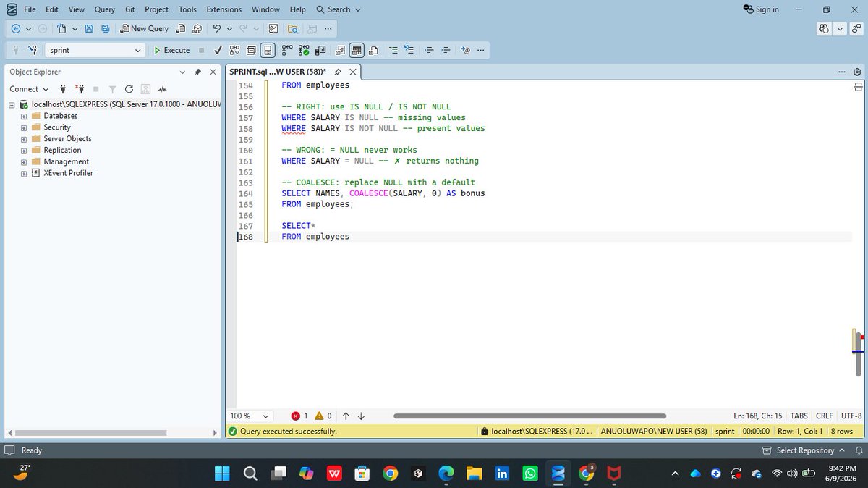Click warning count indicator in editor footer
This screenshot has width=868, height=488.
pos(323,416)
